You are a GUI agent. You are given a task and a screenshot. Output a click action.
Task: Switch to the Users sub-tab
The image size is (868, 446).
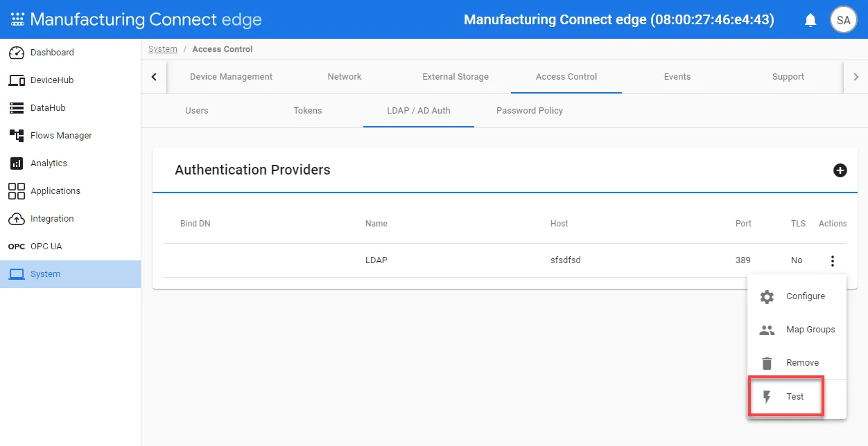(197, 111)
